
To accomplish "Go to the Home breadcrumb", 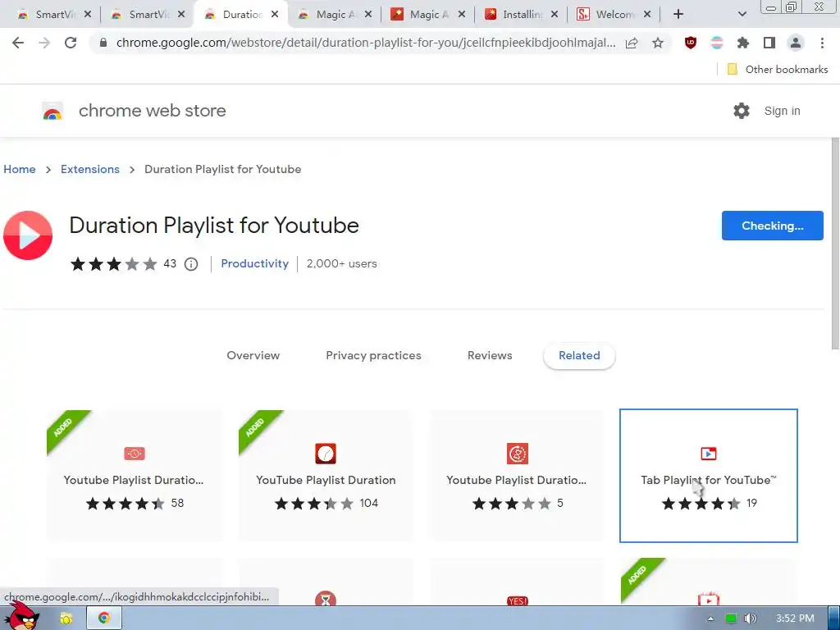I will click(20, 169).
